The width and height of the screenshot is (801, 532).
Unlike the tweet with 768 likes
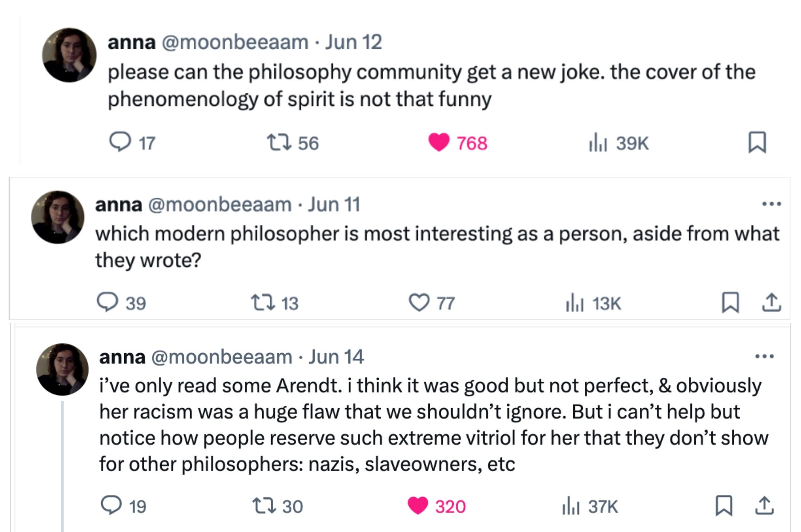pyautogui.click(x=439, y=143)
